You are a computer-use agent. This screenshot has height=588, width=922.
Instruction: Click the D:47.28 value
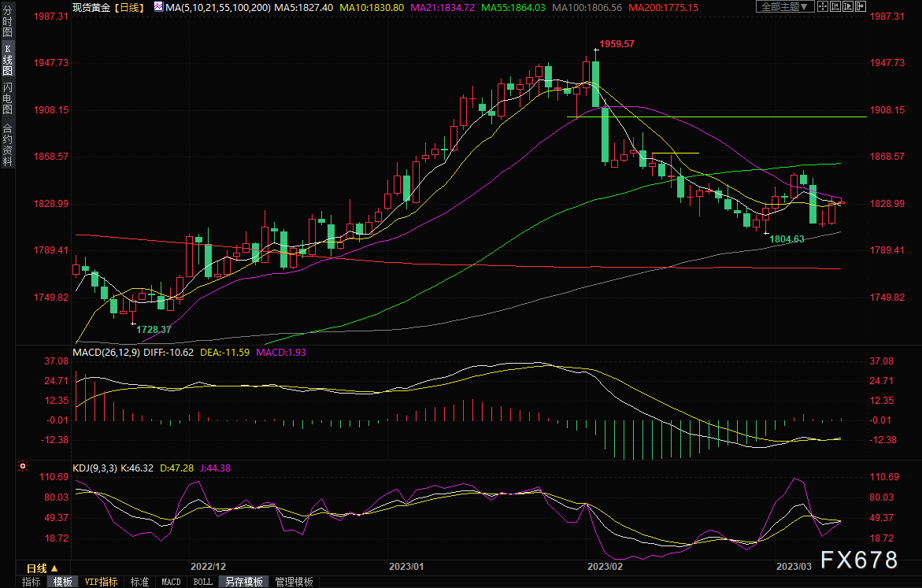[176, 468]
